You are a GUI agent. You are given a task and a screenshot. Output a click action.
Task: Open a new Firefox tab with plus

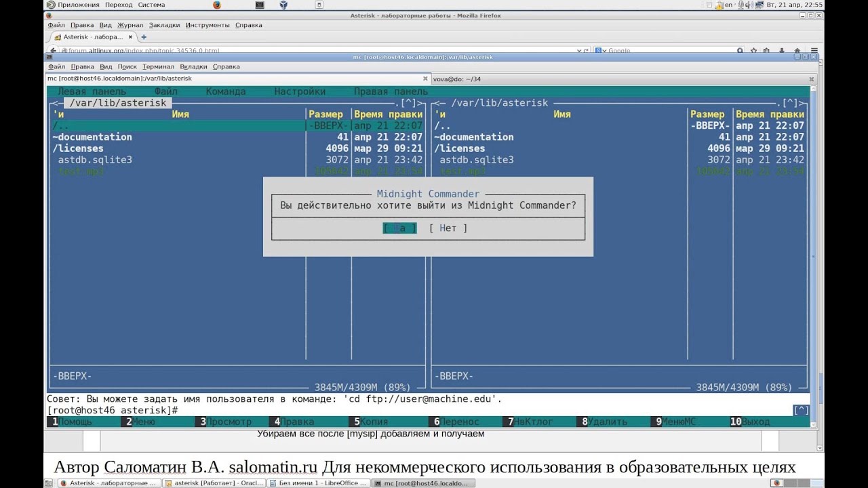point(144,37)
